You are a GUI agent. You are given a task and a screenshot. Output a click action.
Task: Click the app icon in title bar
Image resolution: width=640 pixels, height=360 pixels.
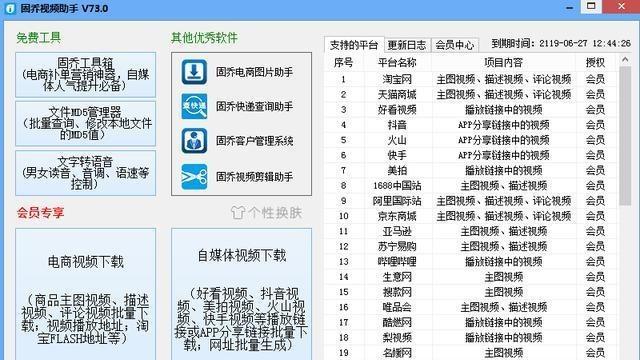pyautogui.click(x=10, y=8)
